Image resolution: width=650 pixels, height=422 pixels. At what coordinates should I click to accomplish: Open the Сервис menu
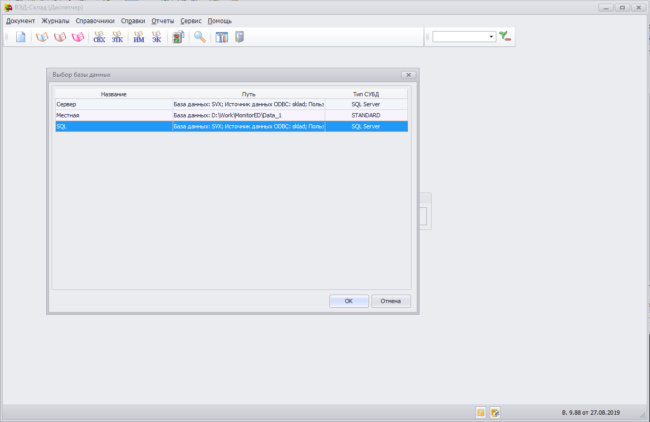click(x=190, y=20)
